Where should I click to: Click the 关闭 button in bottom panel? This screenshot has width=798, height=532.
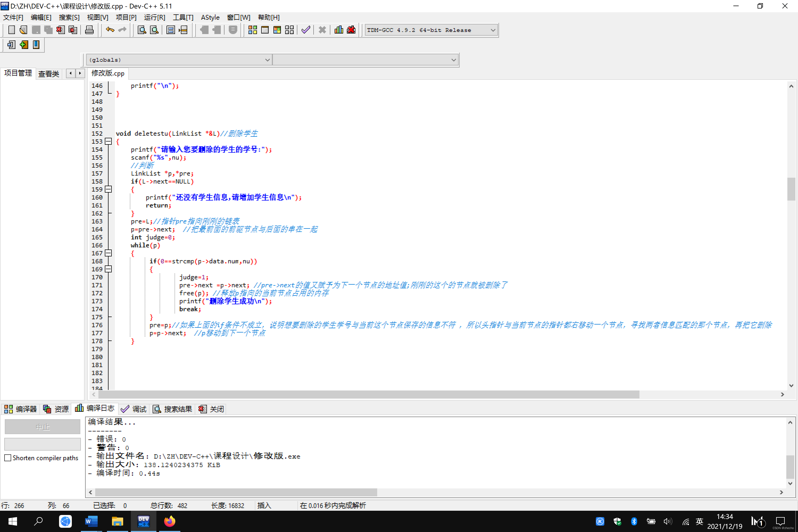[211, 409]
